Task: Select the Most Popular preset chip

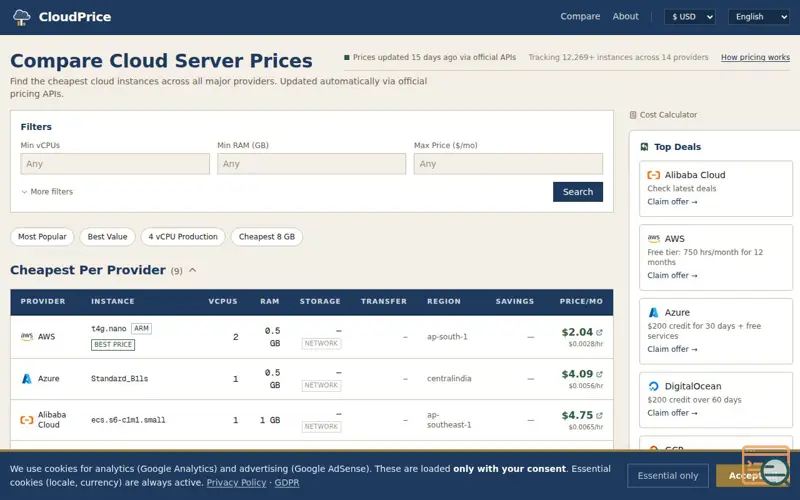Action: tap(42, 237)
